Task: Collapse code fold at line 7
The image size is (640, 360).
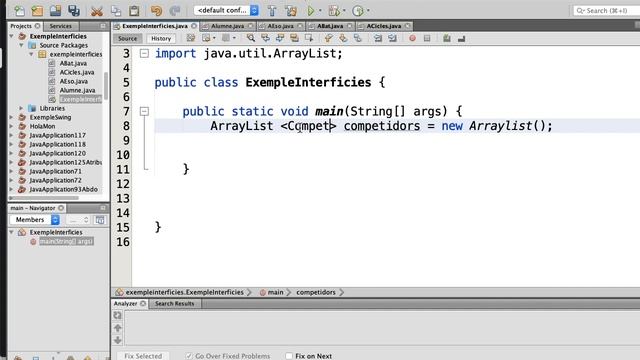Action: click(144, 111)
